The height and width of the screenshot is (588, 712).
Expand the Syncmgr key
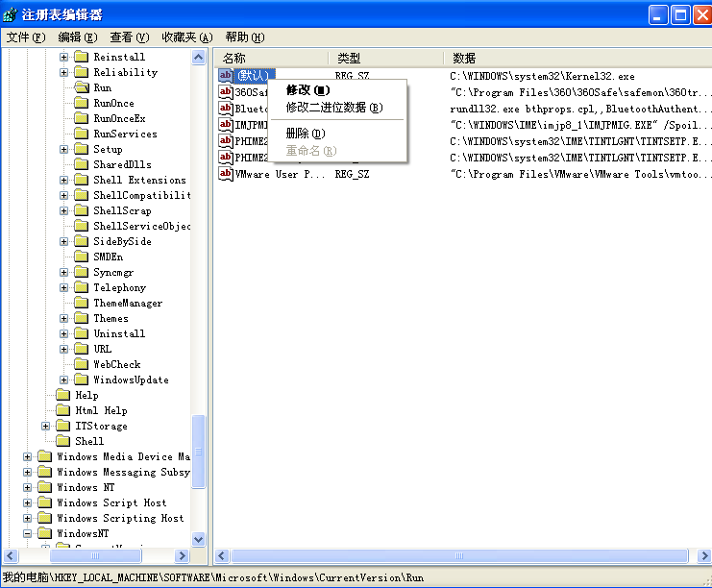(64, 273)
